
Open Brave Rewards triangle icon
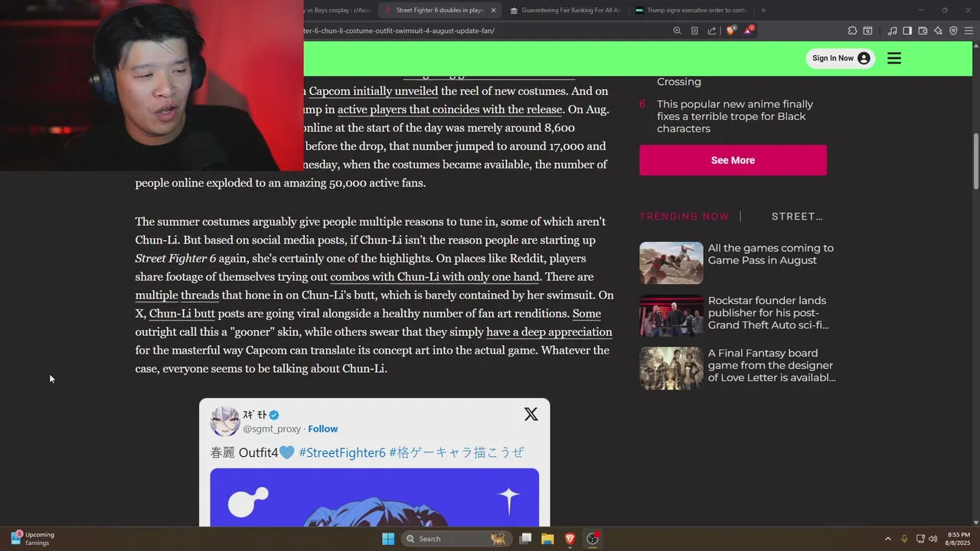(x=749, y=31)
